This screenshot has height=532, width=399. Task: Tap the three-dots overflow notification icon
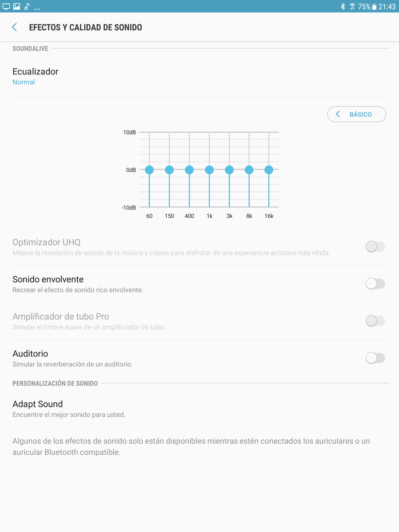point(37,8)
